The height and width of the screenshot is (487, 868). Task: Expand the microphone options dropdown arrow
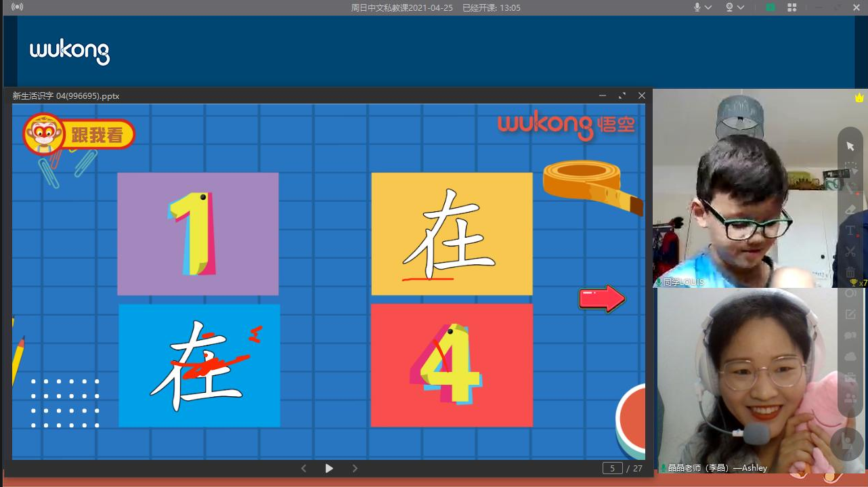(x=708, y=7)
